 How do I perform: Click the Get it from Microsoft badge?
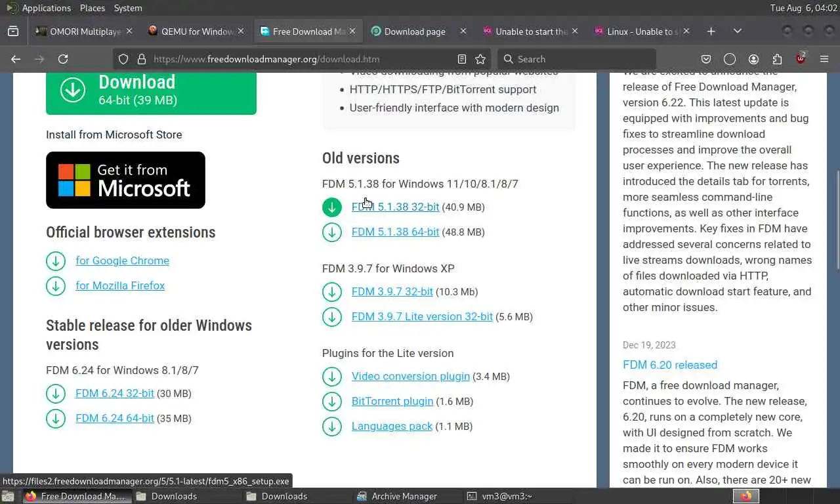pyautogui.click(x=125, y=180)
